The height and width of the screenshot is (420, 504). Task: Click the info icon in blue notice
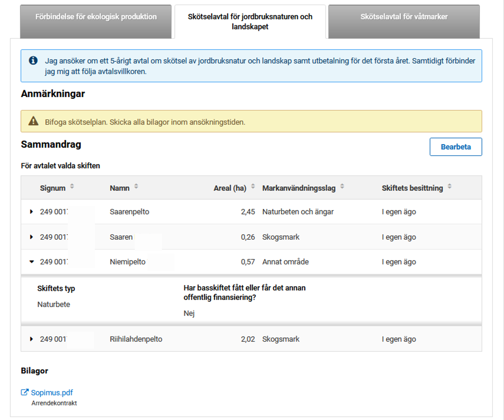coord(33,60)
